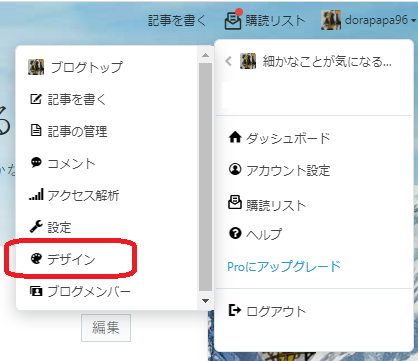
Task: Click scrollbar down arrow in blog menu
Action: coord(205,301)
